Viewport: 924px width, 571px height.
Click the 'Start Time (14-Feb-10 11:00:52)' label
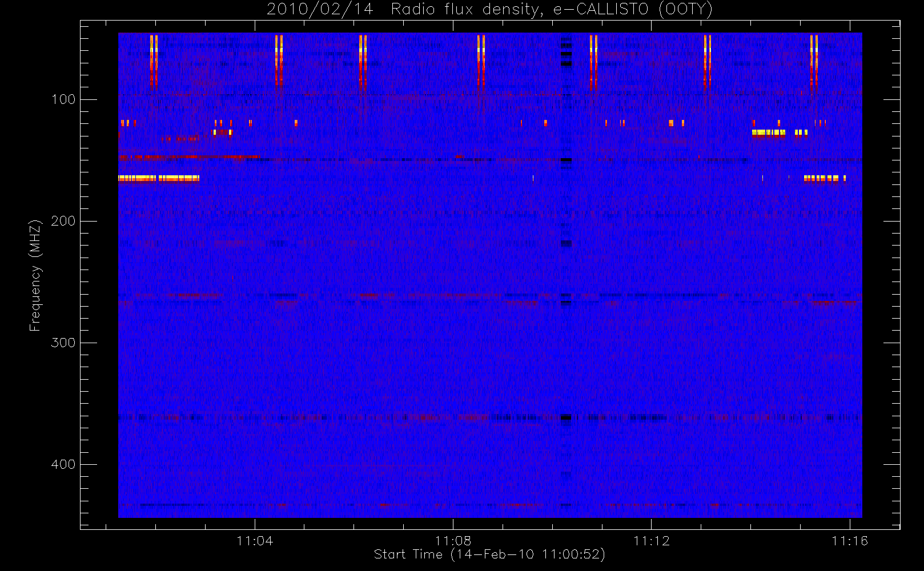pyautogui.click(x=489, y=554)
